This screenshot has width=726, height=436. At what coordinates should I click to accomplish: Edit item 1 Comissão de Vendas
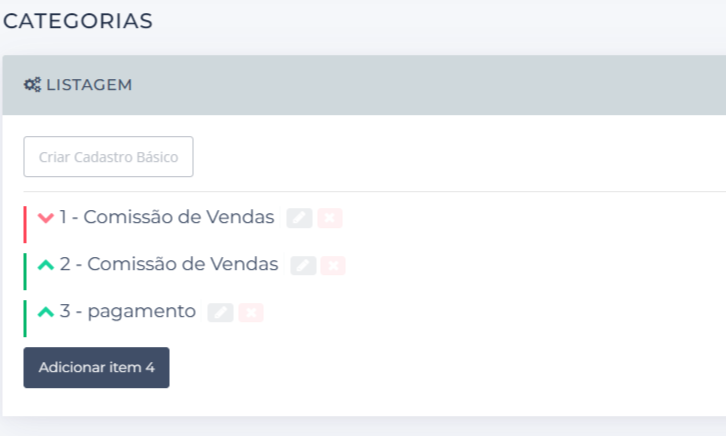pyautogui.click(x=299, y=218)
